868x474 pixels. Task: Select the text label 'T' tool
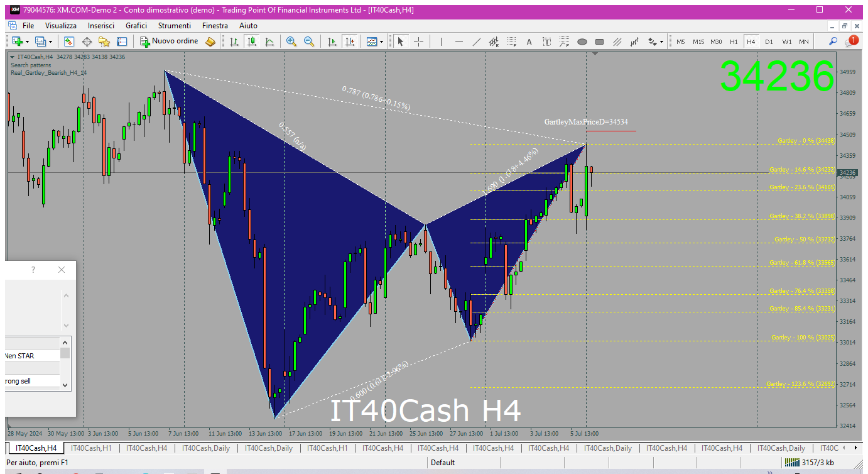[547, 41]
